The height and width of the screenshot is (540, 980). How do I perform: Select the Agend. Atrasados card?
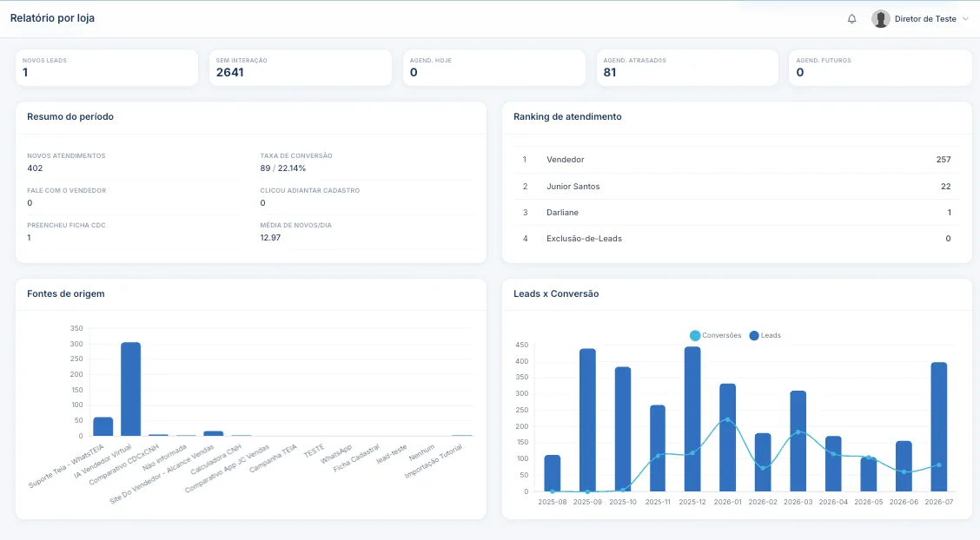pyautogui.click(x=687, y=68)
